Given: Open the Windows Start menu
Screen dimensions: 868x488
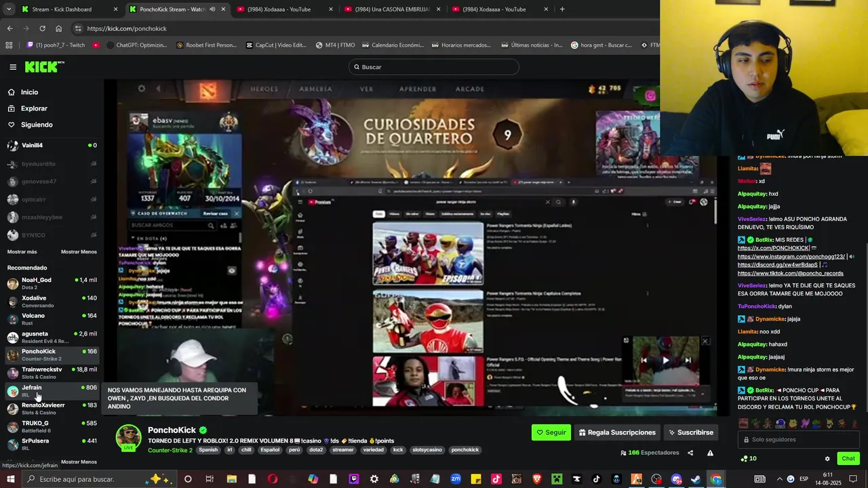Looking at the screenshot, I should tap(10, 479).
